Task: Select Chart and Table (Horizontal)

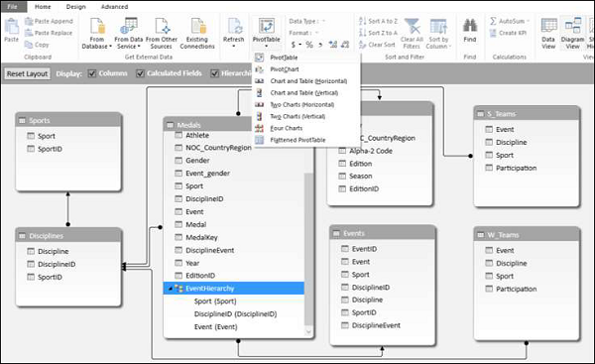Action: click(x=305, y=81)
